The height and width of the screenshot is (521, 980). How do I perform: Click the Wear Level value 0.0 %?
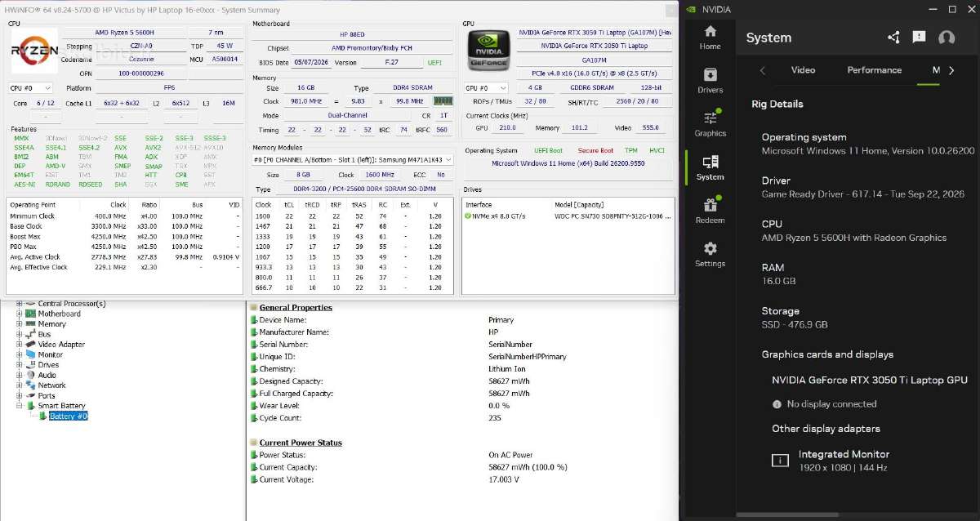499,406
